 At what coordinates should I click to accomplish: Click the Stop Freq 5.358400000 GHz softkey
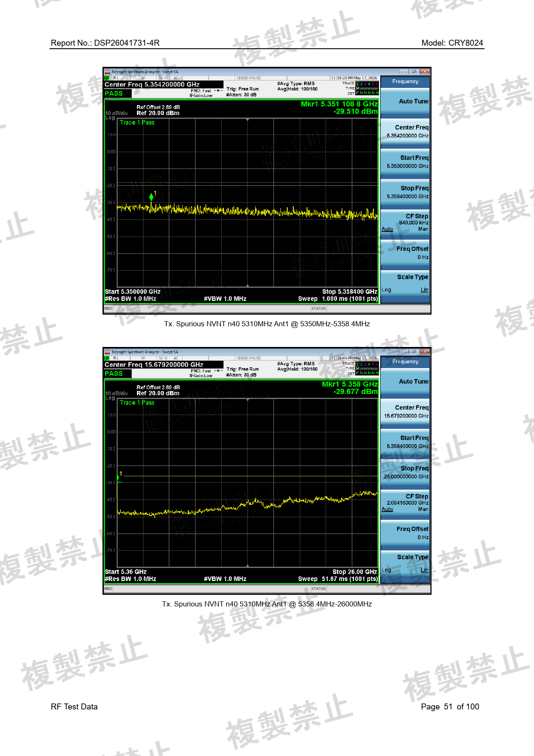pos(405,192)
